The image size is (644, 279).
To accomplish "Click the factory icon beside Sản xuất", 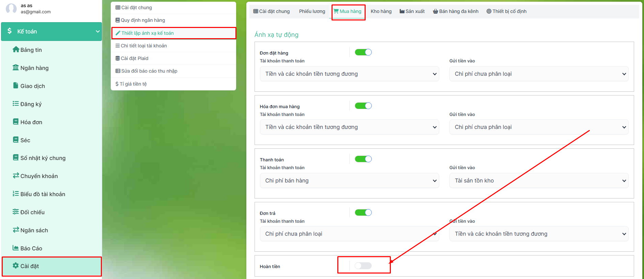I will (x=402, y=11).
